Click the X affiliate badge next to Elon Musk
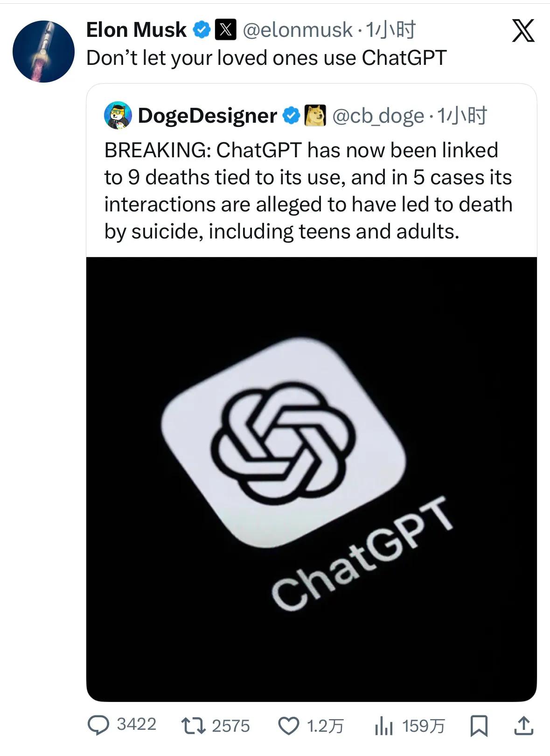This screenshot has width=550, height=756. [x=227, y=29]
